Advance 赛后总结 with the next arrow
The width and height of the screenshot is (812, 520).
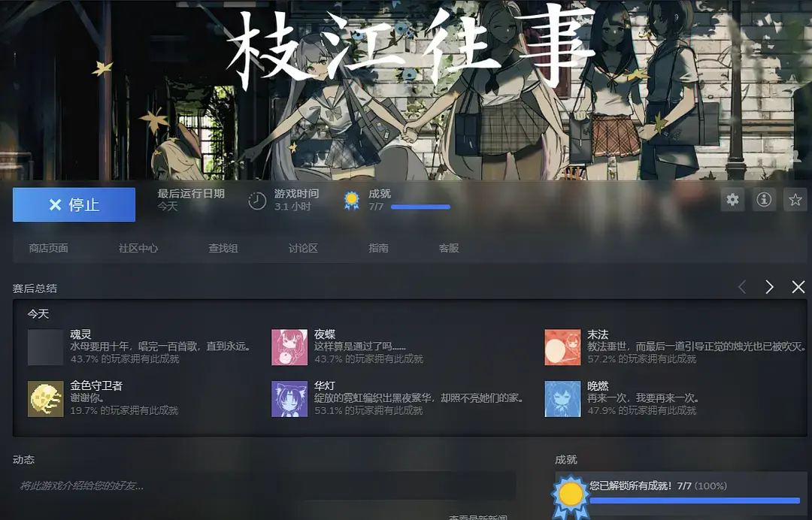(768, 287)
